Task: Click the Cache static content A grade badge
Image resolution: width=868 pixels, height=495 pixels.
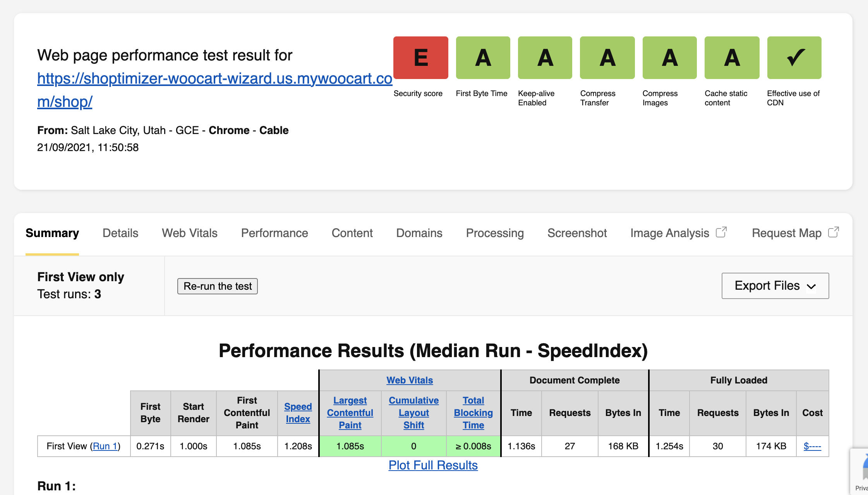Action: pos(732,58)
